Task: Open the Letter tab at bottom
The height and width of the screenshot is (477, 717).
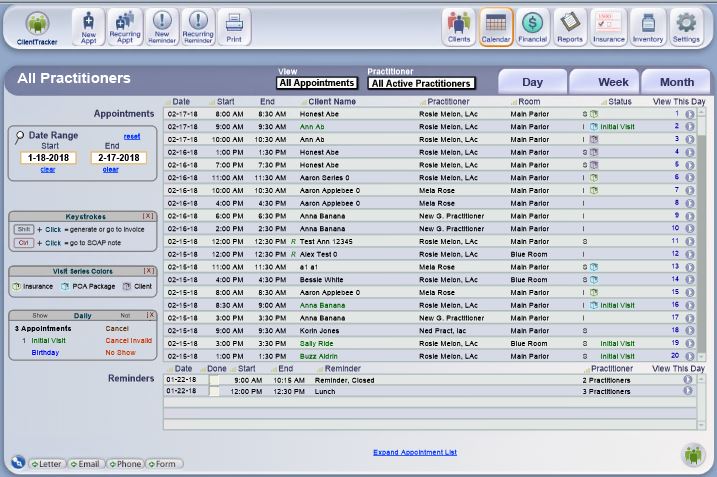Action: [x=47, y=464]
